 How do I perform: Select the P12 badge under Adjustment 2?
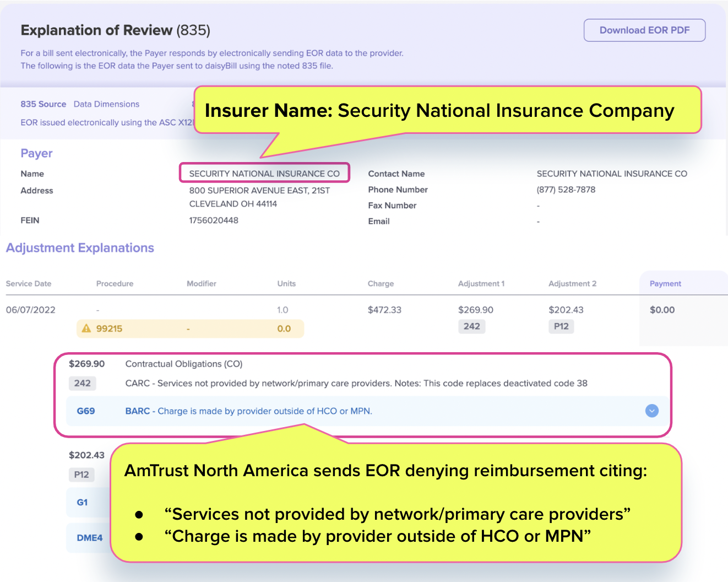[x=561, y=326]
